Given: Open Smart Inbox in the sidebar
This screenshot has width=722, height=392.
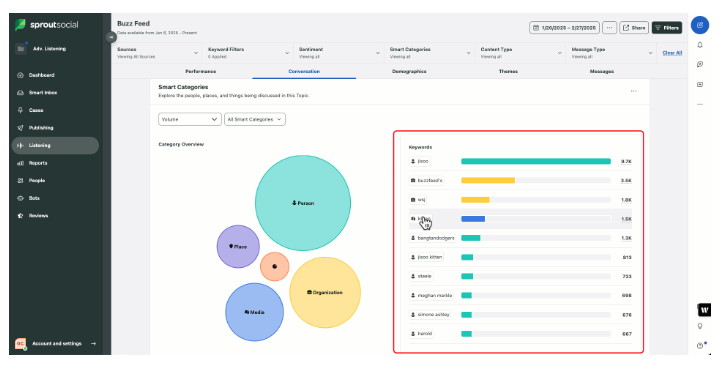Looking at the screenshot, I should 55,93.
